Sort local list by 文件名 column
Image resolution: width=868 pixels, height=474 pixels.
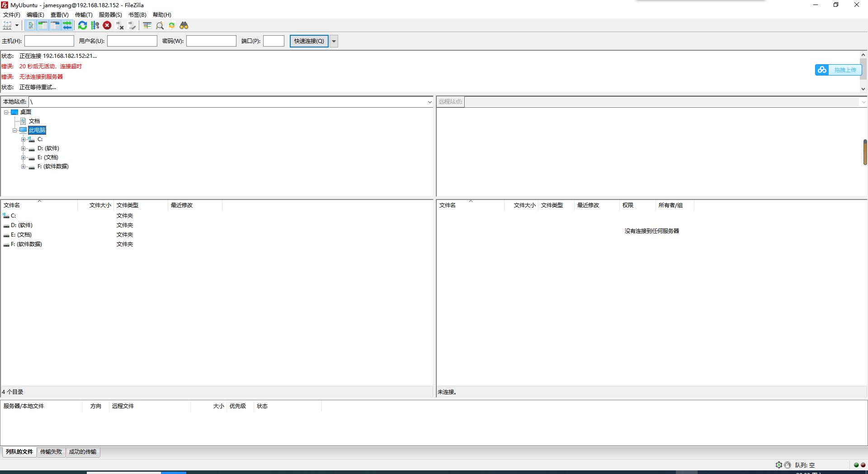tap(39, 205)
